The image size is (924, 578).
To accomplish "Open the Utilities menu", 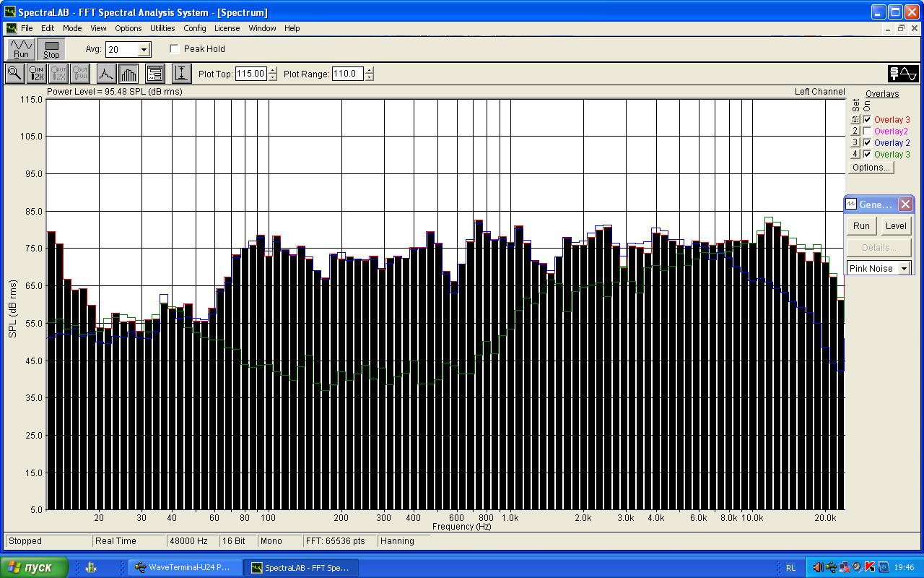I will click(162, 28).
